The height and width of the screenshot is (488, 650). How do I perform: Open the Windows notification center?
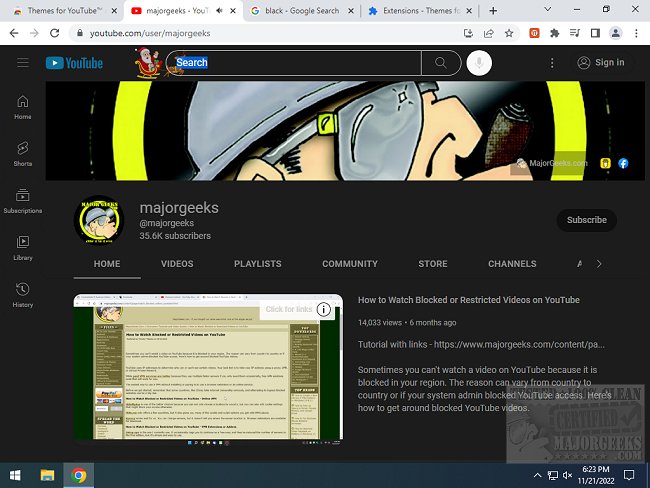coord(629,475)
